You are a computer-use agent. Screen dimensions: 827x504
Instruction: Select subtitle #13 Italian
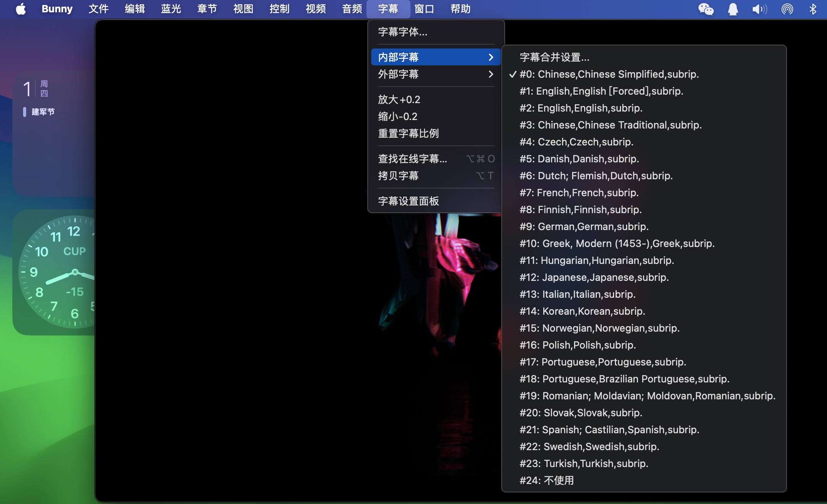[644, 294]
